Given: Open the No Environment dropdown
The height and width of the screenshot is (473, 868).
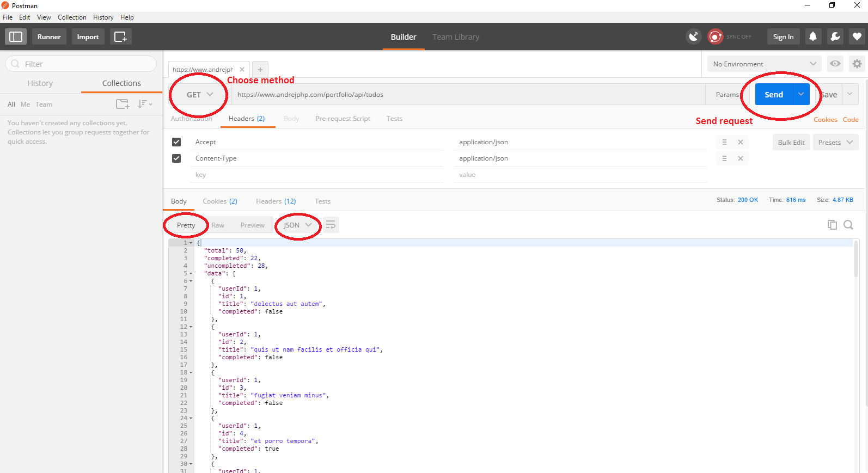Looking at the screenshot, I should (x=764, y=64).
